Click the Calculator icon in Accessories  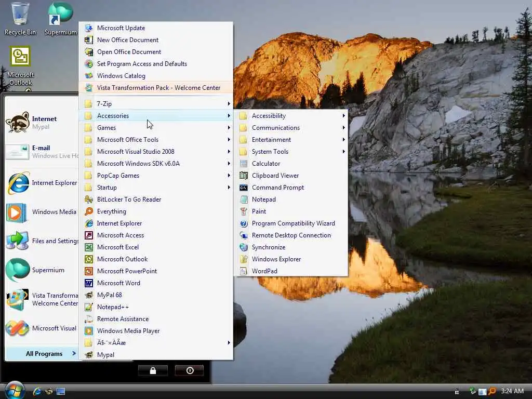[x=243, y=164]
